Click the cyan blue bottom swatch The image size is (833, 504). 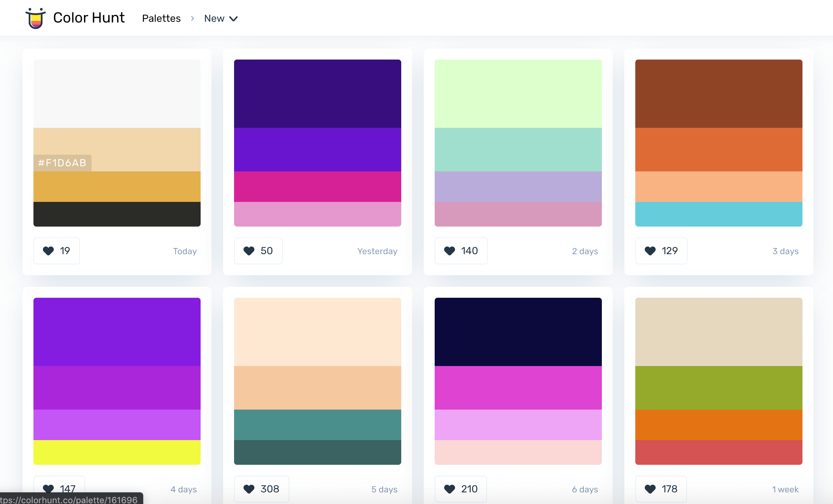point(719,214)
